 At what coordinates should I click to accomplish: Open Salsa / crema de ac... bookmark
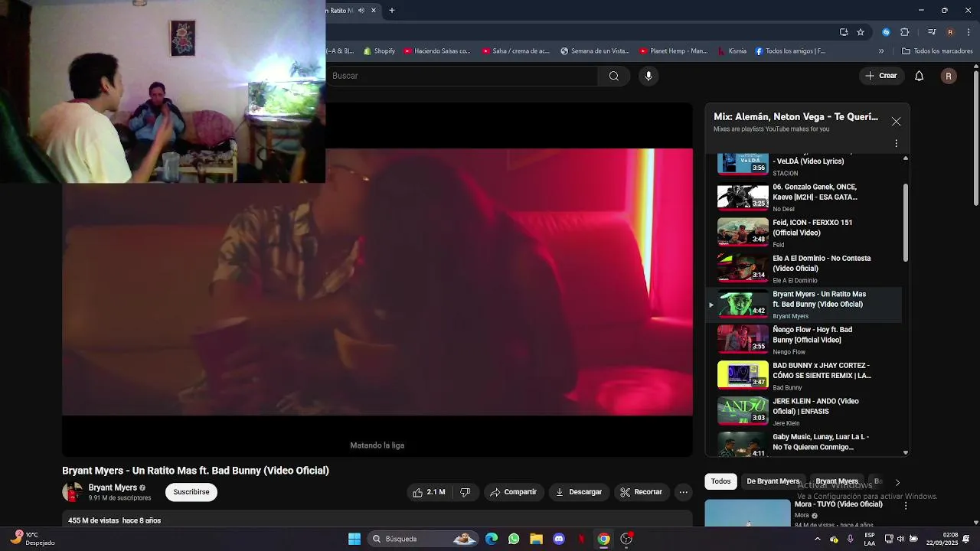(515, 51)
